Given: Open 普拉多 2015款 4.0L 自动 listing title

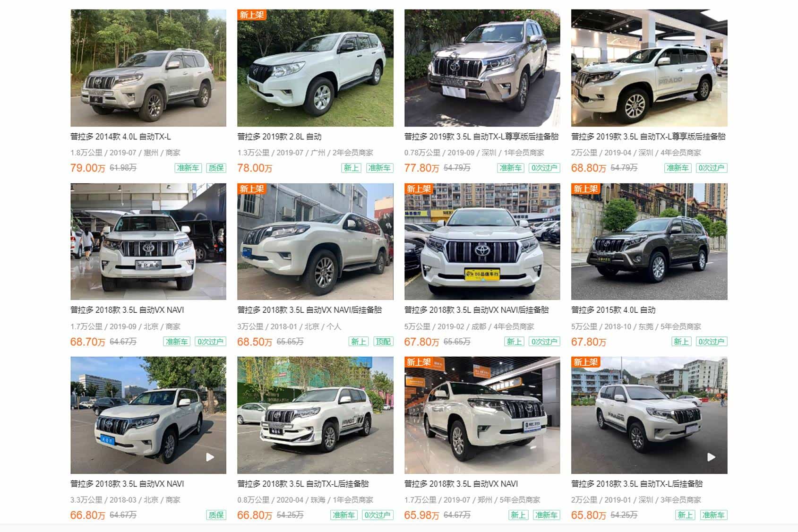Looking at the screenshot, I should (x=613, y=310).
